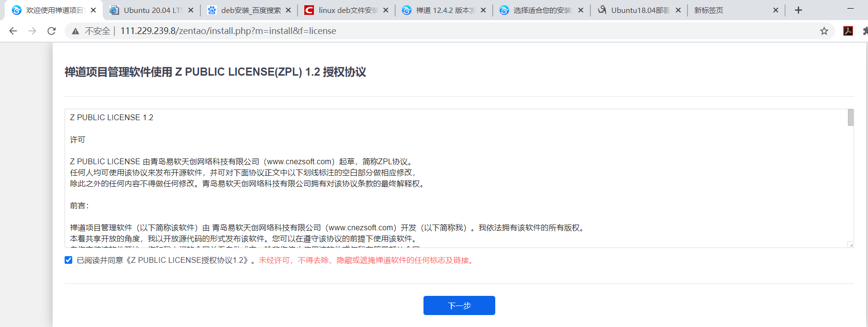
Task: Minimize the browser window
Action: pos(850,9)
